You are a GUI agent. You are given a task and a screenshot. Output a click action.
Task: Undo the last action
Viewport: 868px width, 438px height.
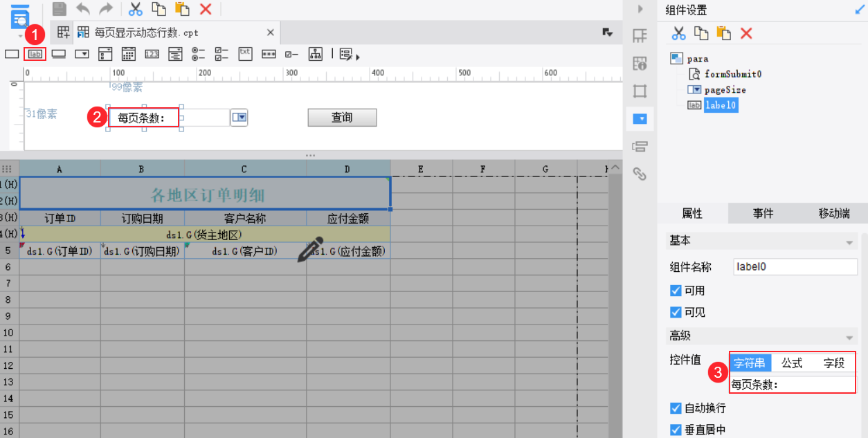tap(83, 9)
